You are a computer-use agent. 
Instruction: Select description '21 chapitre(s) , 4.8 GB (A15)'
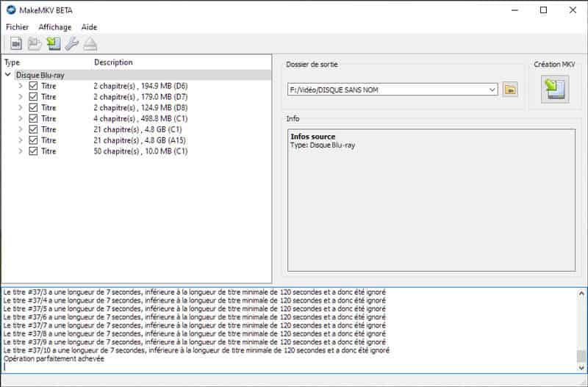pos(140,140)
